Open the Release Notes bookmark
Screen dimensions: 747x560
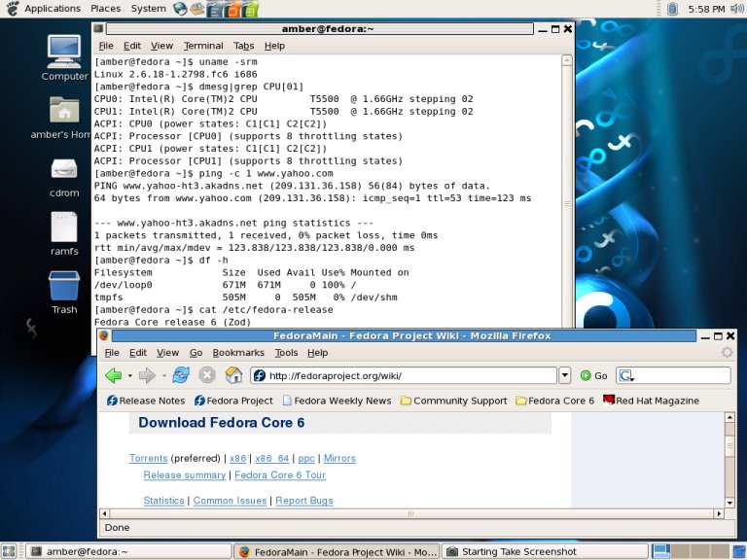(146, 401)
